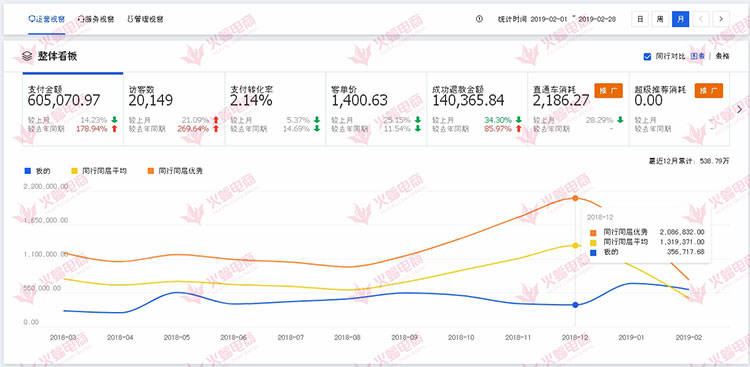Click tooltip value 356,717.68
750x367 pixels.
coord(686,252)
